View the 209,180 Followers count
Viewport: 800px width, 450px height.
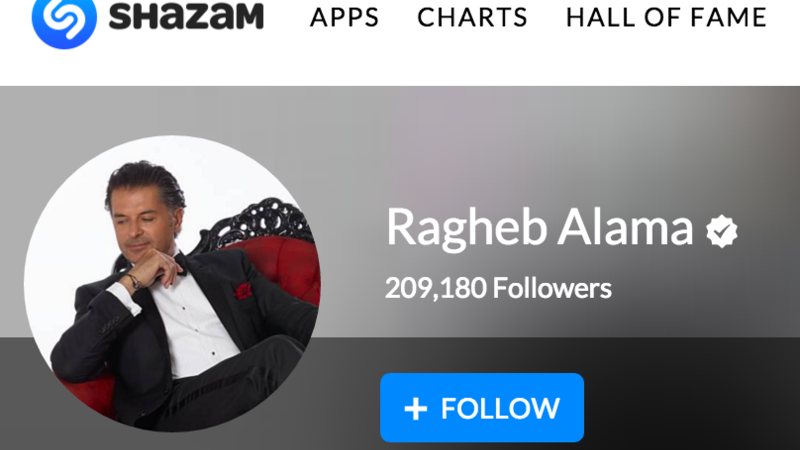click(x=498, y=288)
